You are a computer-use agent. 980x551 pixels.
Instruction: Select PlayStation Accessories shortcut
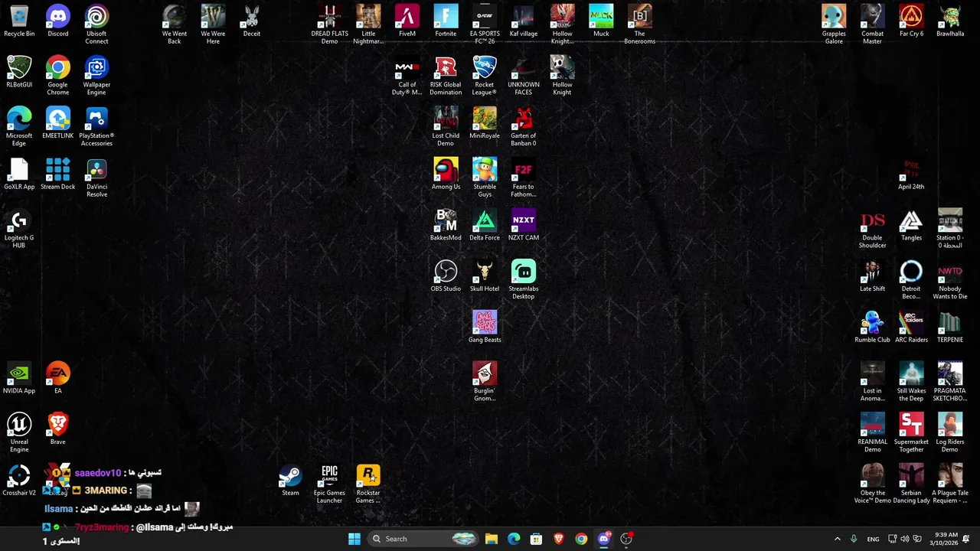[96, 127]
